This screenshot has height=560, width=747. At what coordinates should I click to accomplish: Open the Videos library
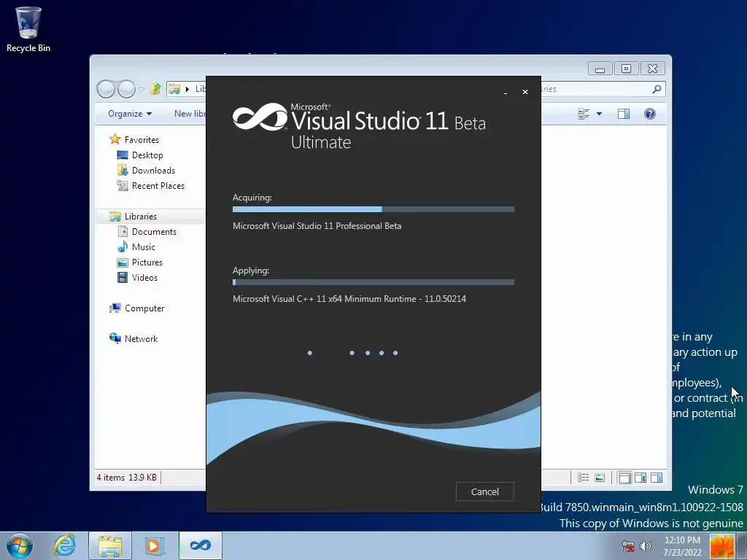144,278
